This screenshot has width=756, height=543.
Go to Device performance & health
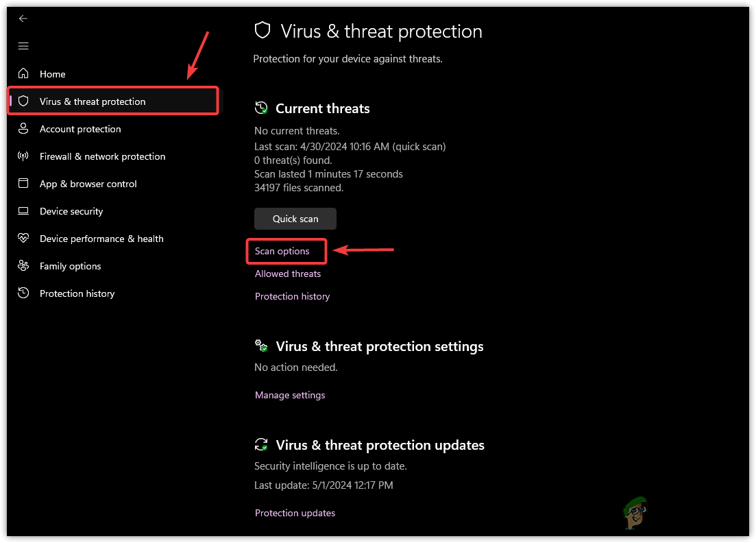click(x=101, y=239)
